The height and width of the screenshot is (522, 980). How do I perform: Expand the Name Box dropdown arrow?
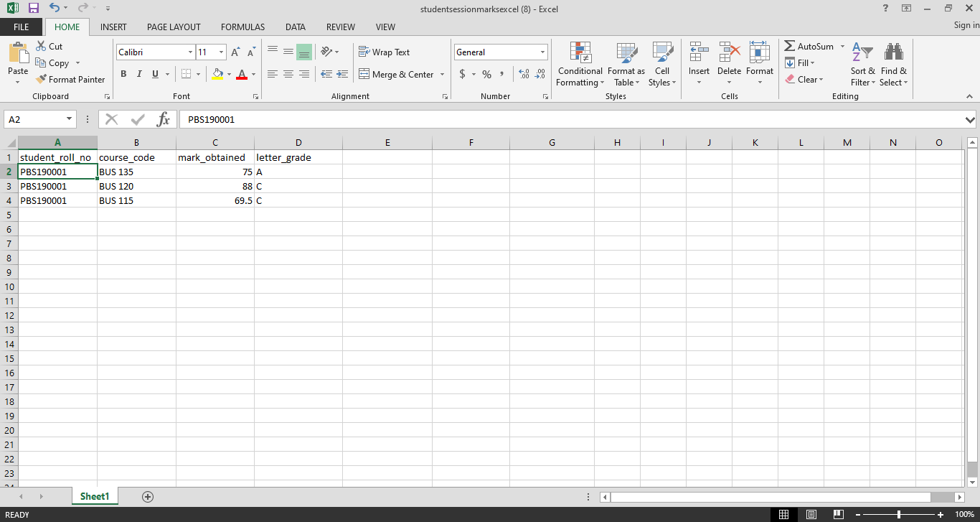pyautogui.click(x=70, y=119)
